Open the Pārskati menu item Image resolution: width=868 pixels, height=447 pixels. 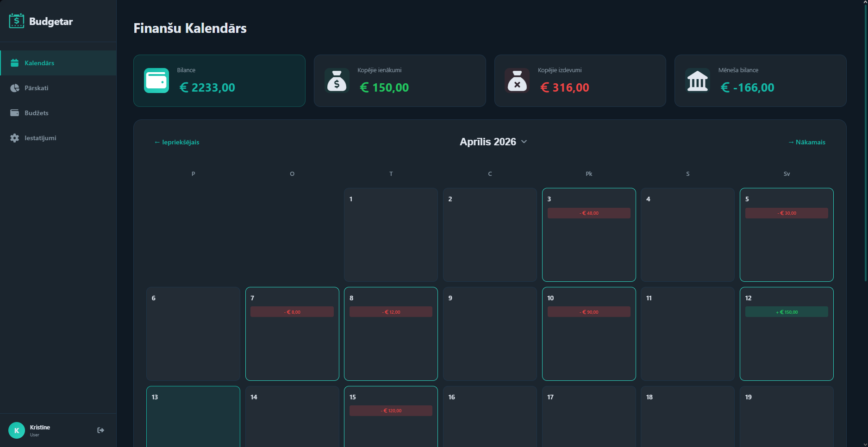(58, 88)
